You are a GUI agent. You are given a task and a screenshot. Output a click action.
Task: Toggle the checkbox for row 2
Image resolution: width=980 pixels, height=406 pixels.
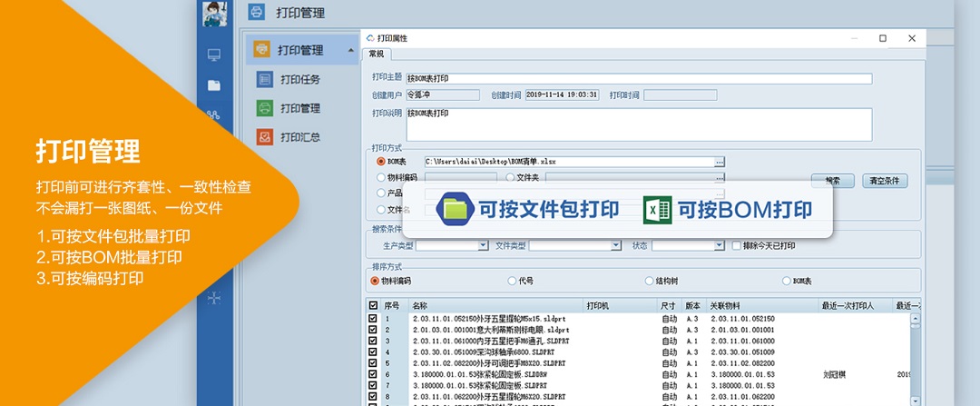[373, 330]
